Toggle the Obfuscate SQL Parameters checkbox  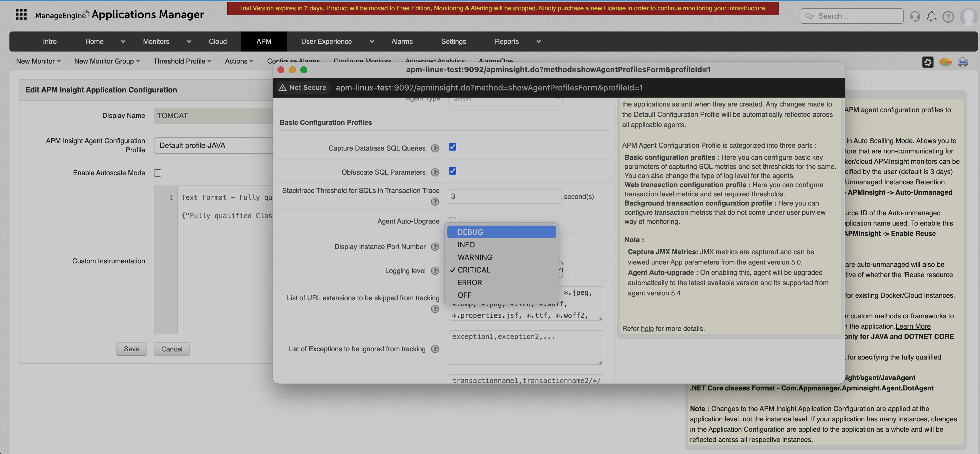coord(452,171)
